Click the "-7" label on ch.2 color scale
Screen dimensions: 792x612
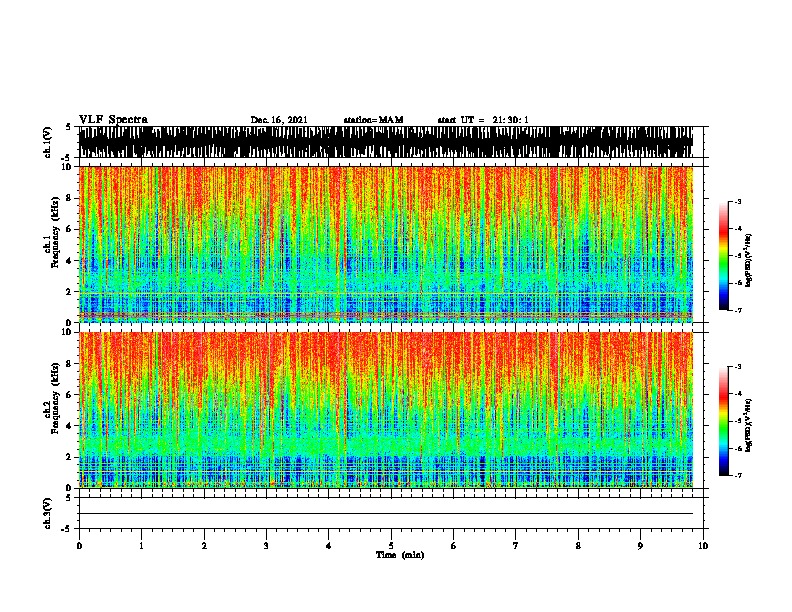[x=738, y=475]
